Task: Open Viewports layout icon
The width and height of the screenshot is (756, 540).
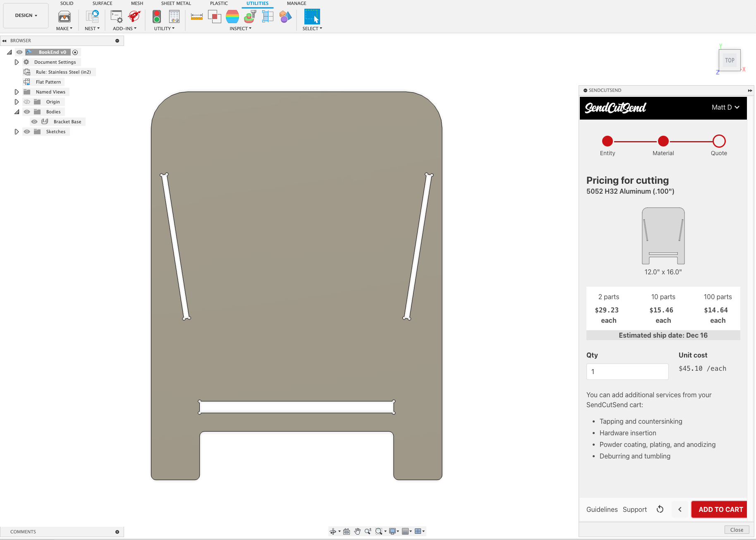Action: (418, 531)
